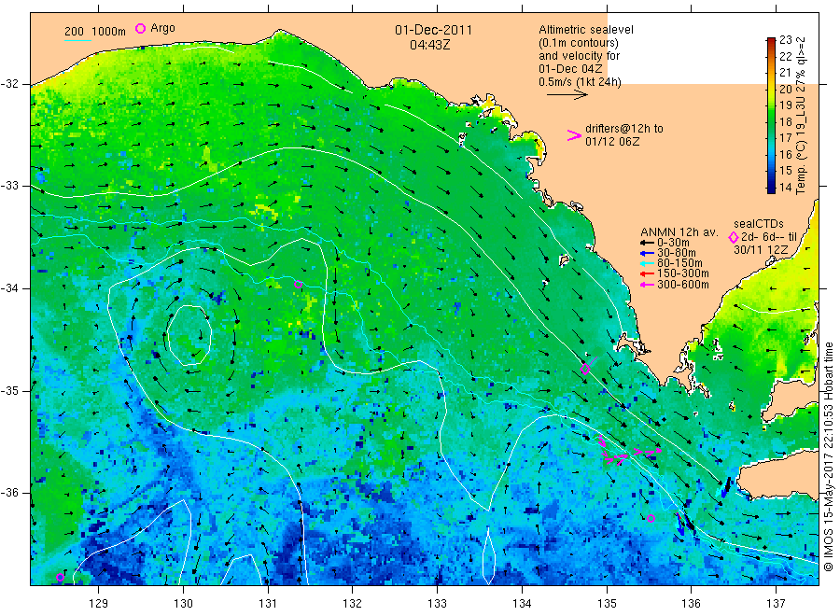840x616 pixels.
Task: Click the magenta drifter tracks near 135E, 35.6S
Action: point(629,451)
